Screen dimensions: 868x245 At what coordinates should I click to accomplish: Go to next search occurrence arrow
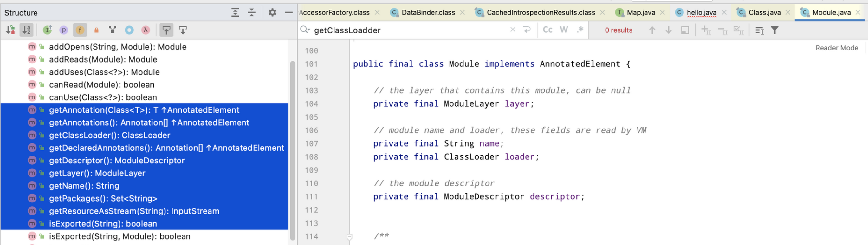pyautogui.click(x=669, y=30)
